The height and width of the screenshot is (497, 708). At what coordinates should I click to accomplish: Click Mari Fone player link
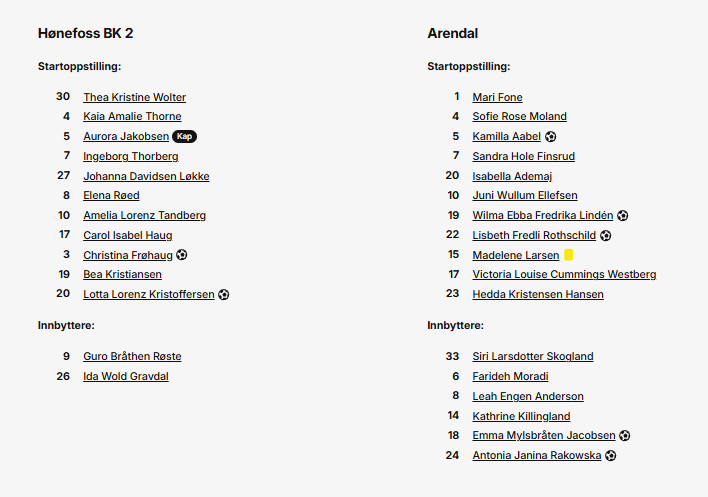[497, 97]
